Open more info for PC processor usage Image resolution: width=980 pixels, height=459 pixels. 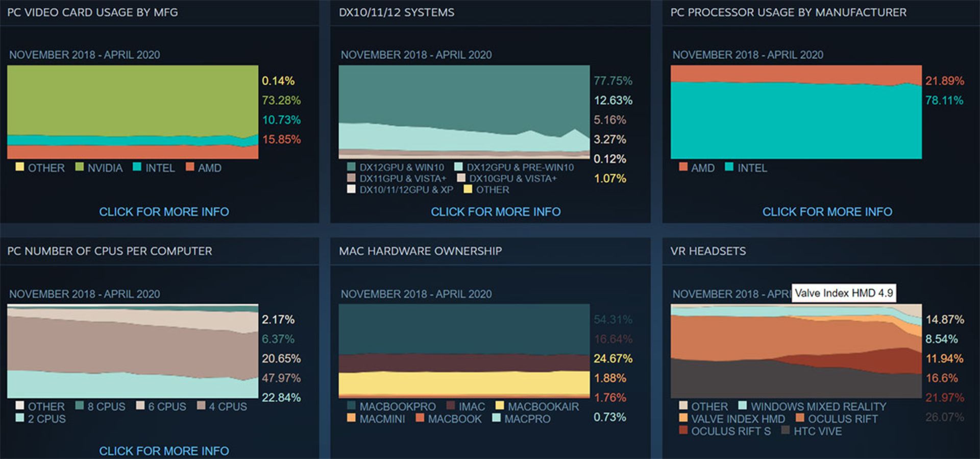point(827,212)
